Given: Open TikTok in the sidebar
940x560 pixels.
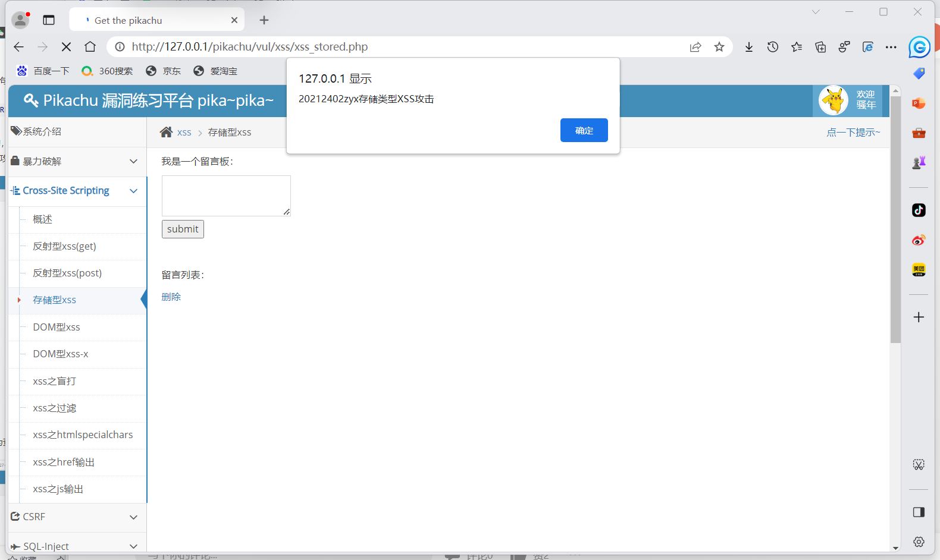Looking at the screenshot, I should click(919, 210).
